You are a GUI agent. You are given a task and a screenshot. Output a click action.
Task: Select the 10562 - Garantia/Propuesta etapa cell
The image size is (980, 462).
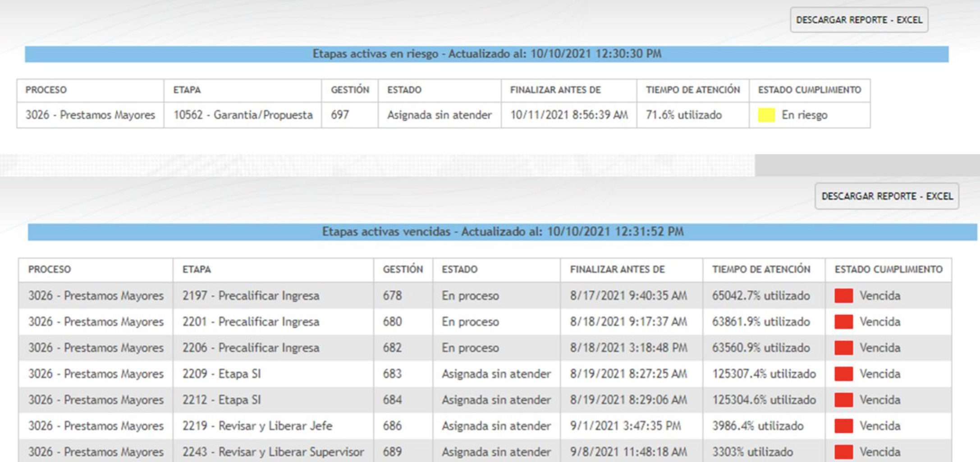(x=243, y=115)
